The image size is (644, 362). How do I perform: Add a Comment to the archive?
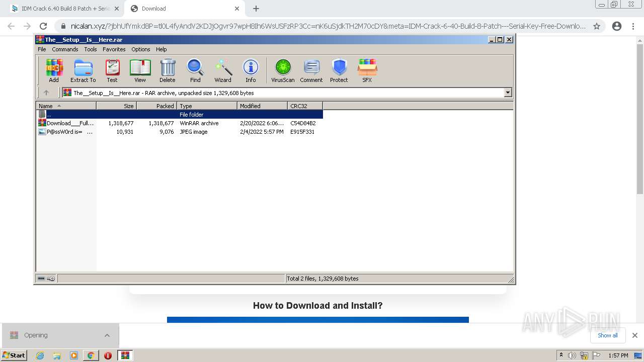point(311,70)
